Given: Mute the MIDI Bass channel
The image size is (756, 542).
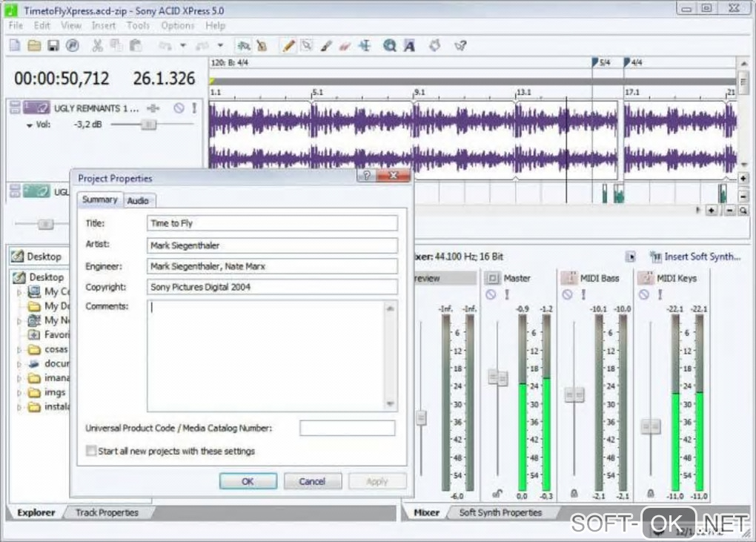Looking at the screenshot, I should pos(568,294).
